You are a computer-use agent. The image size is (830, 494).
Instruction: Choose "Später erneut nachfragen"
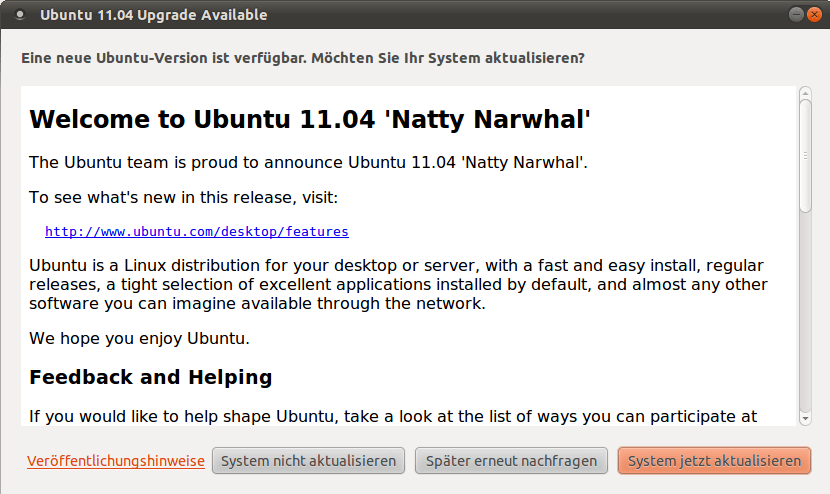click(x=511, y=461)
